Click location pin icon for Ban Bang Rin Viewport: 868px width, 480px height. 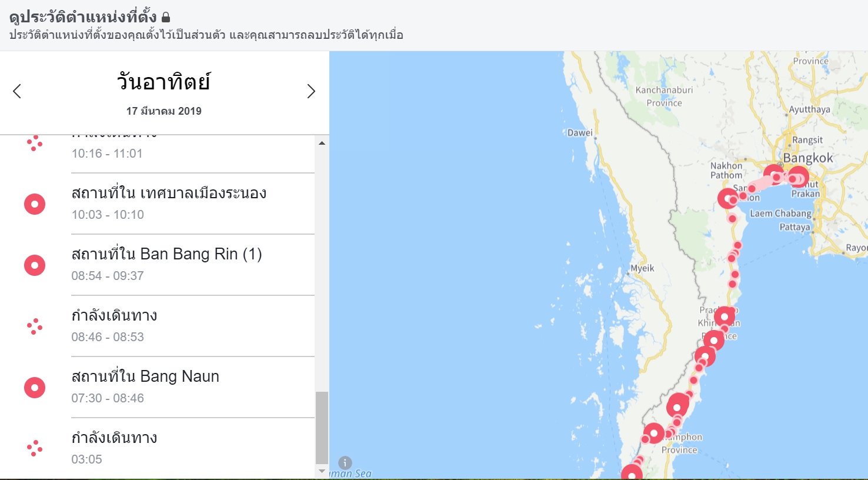coord(35,265)
